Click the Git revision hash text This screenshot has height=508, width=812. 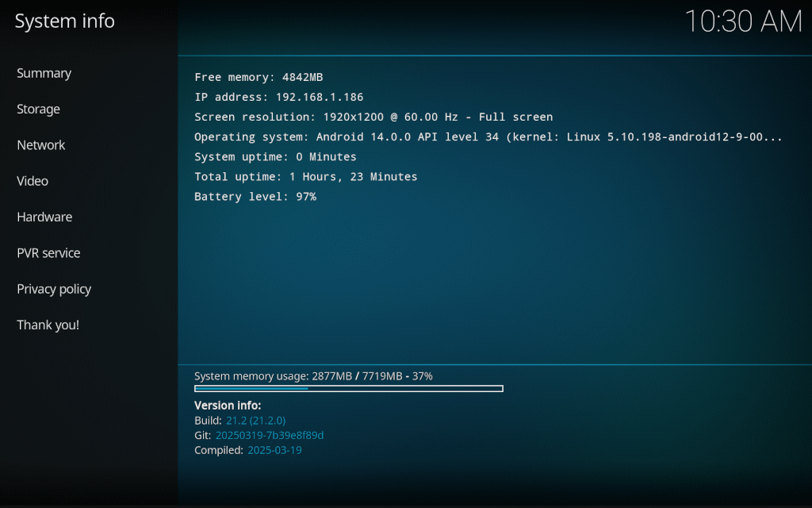pyautogui.click(x=270, y=435)
